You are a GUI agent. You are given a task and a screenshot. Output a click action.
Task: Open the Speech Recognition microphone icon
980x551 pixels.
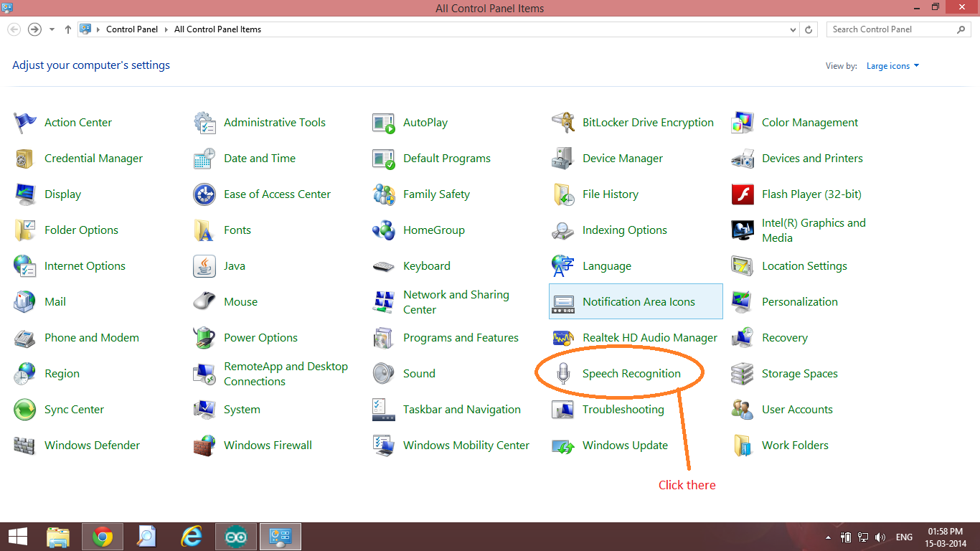click(x=563, y=374)
